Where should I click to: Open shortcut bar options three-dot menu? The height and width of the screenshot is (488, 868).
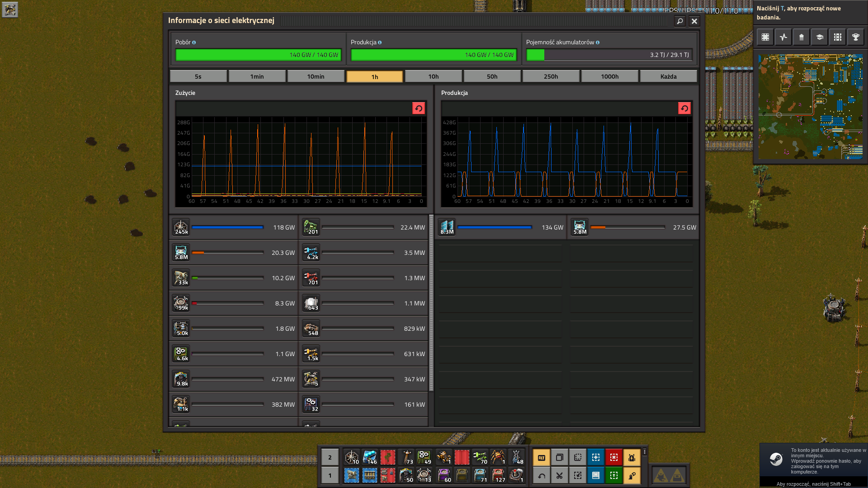645,452
